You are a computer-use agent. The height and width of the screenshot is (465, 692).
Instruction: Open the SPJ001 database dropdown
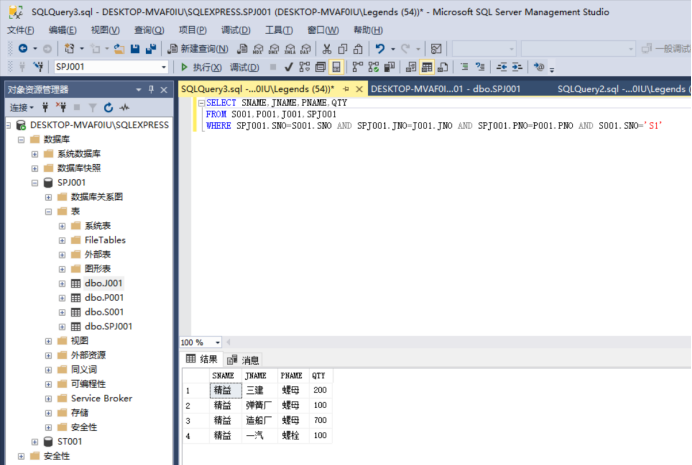click(x=164, y=67)
